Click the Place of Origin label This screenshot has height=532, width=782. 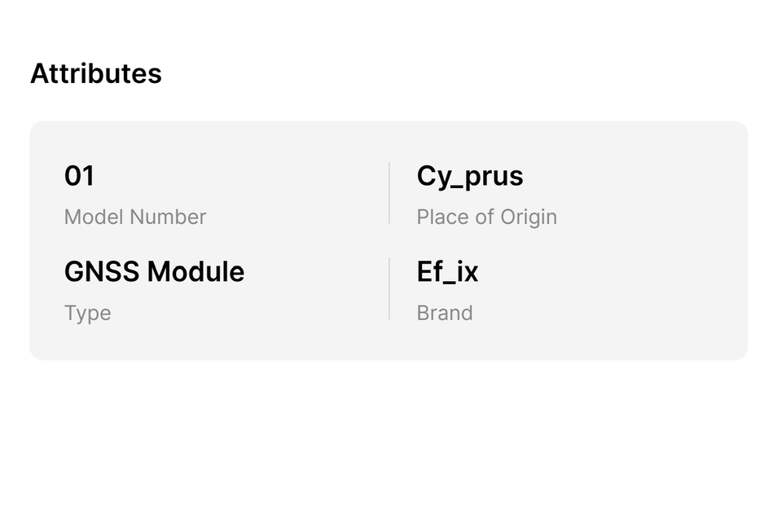pos(486,217)
